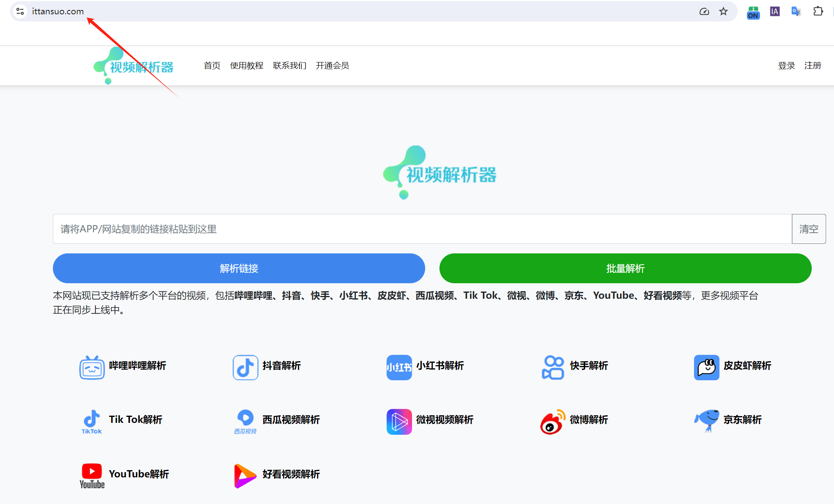Click the large center 视频解析器 logo
This screenshot has height=504, width=834.
tap(440, 172)
